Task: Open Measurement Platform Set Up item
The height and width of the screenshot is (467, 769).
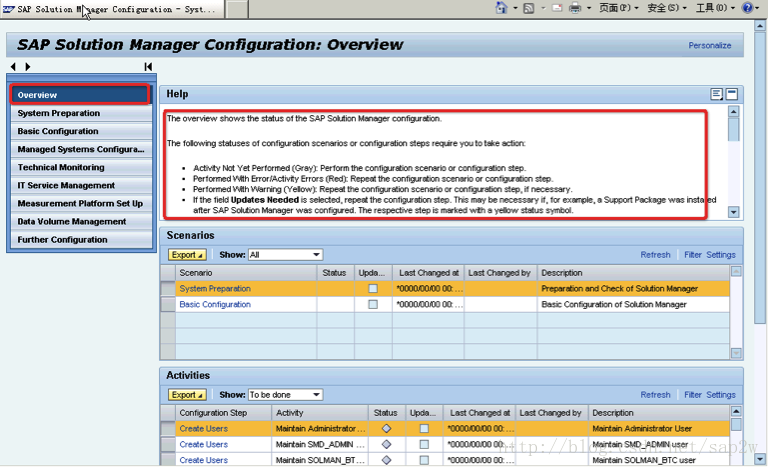Action: coord(81,204)
